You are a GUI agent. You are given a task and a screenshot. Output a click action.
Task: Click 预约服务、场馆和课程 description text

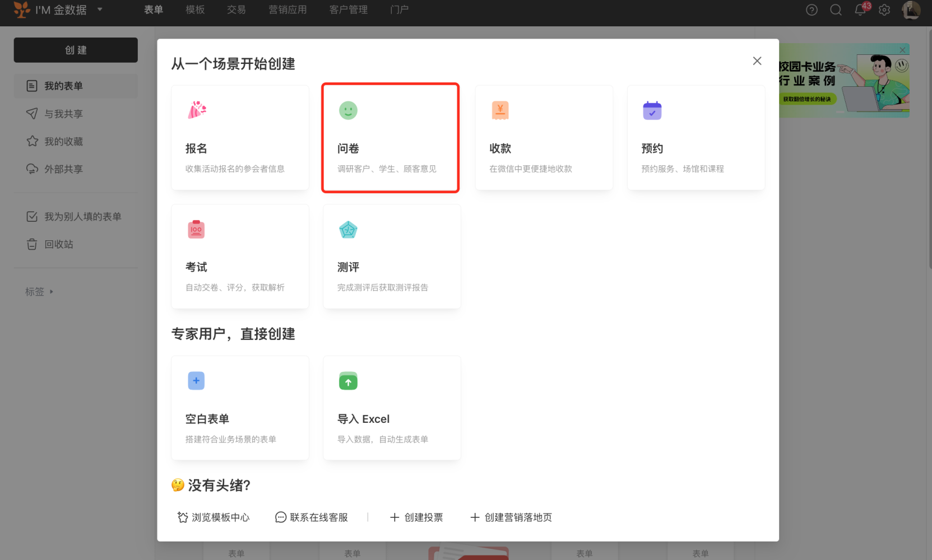coord(683,169)
